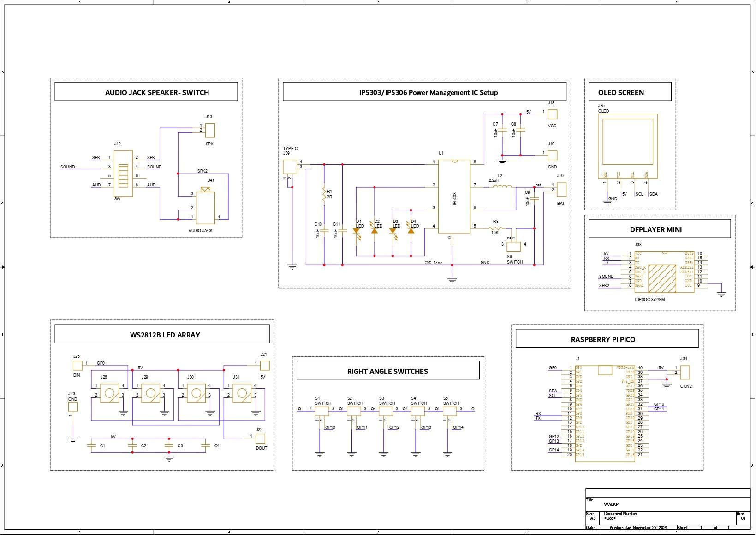Click the J18 VCC connector box

tap(553, 114)
